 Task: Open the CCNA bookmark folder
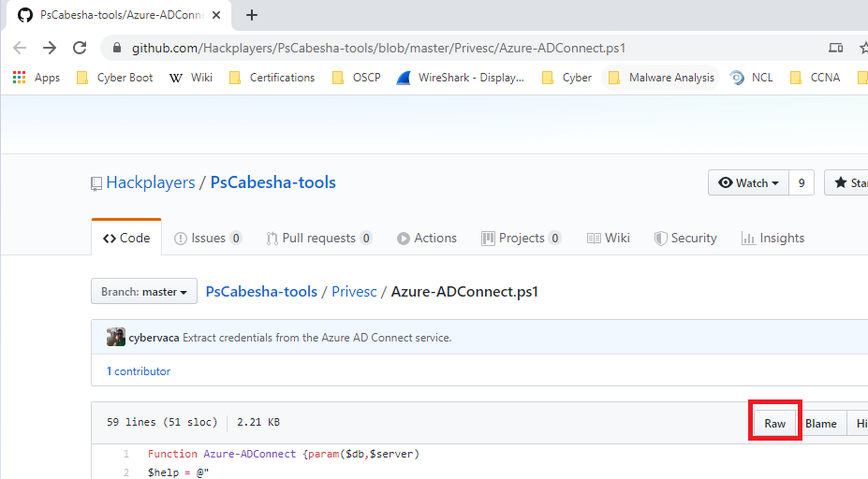pyautogui.click(x=815, y=78)
